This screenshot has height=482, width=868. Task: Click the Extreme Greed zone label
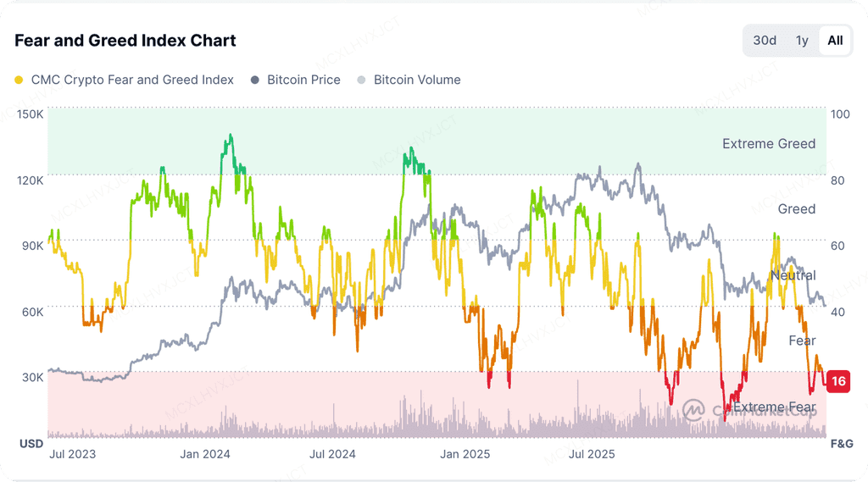(x=768, y=144)
